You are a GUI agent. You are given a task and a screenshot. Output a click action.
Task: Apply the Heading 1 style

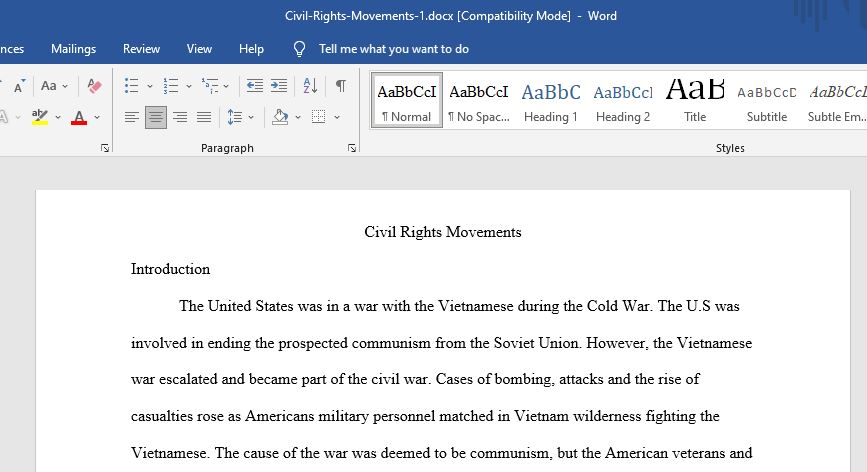551,101
